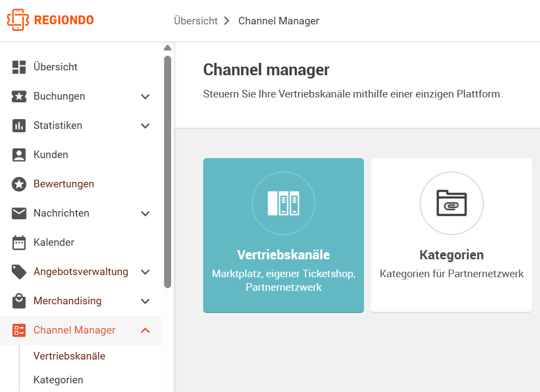This screenshot has height=392, width=540.
Task: Open Kalender from the sidebar
Action: click(54, 242)
